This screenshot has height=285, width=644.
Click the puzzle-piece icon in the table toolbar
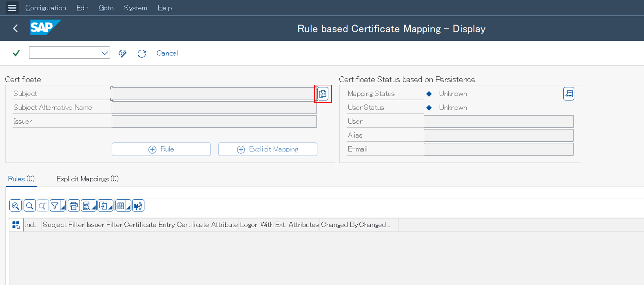pyautogui.click(x=138, y=206)
